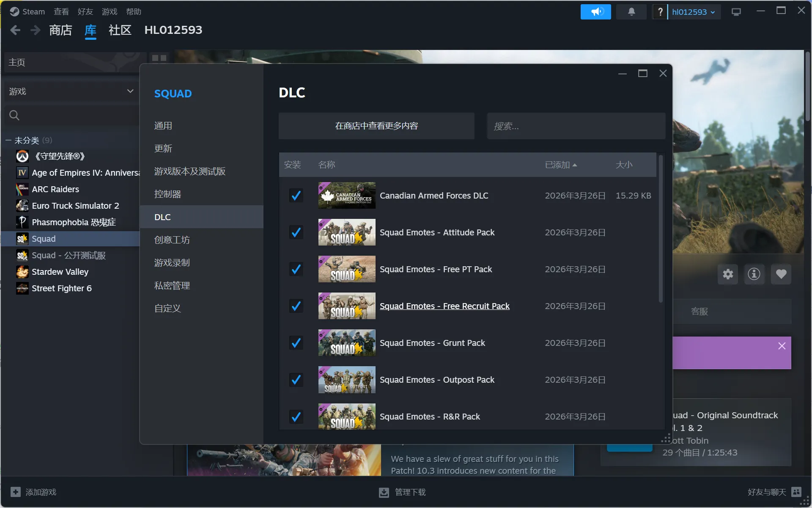Screen dimensions: 812x508
Task: Disable Squad Emotes Outpost Pack install
Action: coord(296,380)
